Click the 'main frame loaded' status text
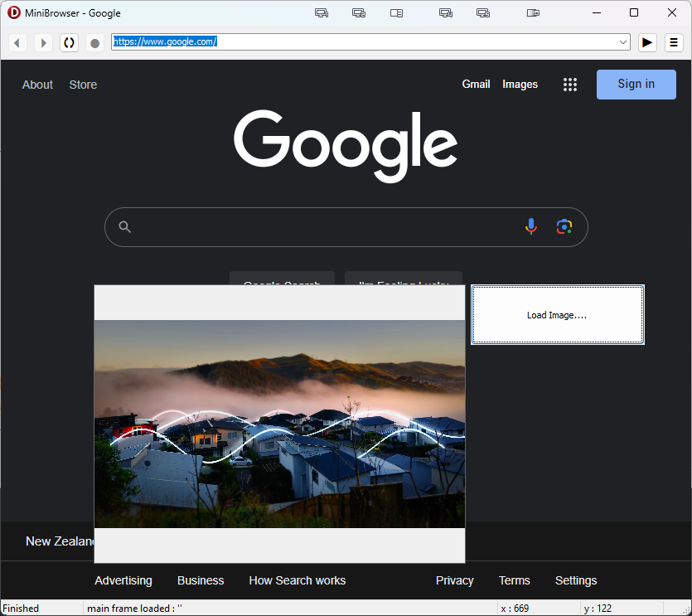The image size is (692, 616). click(134, 608)
